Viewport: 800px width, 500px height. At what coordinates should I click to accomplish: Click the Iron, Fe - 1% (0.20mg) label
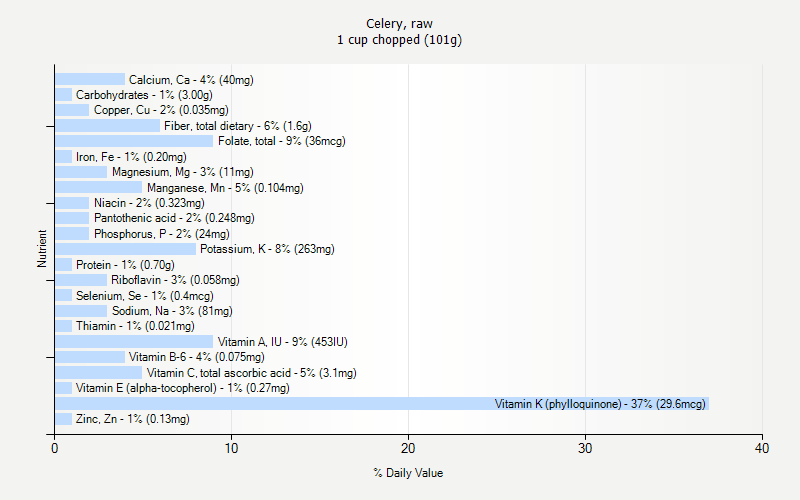click(x=131, y=157)
